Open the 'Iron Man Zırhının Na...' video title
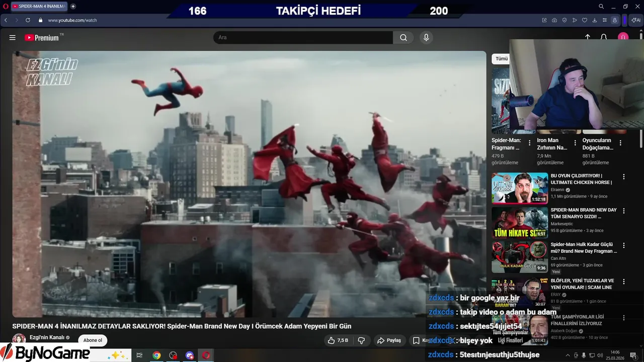This screenshot has width=644, height=362. (552, 144)
